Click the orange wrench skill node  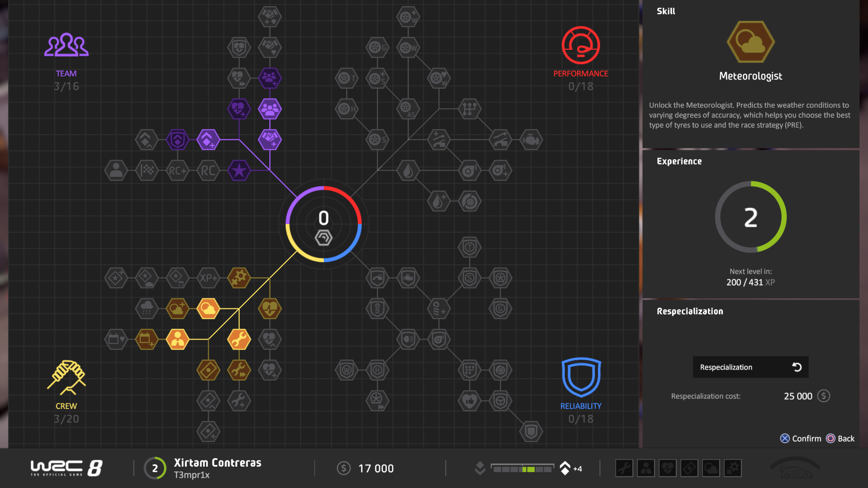239,339
